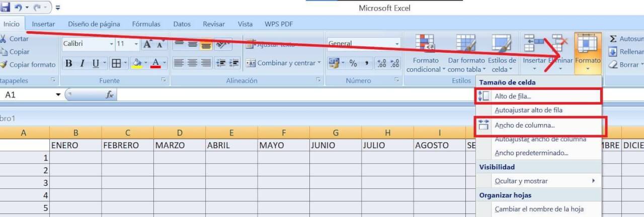
Task: Switch to the Fórmulas tab
Action: (x=146, y=24)
